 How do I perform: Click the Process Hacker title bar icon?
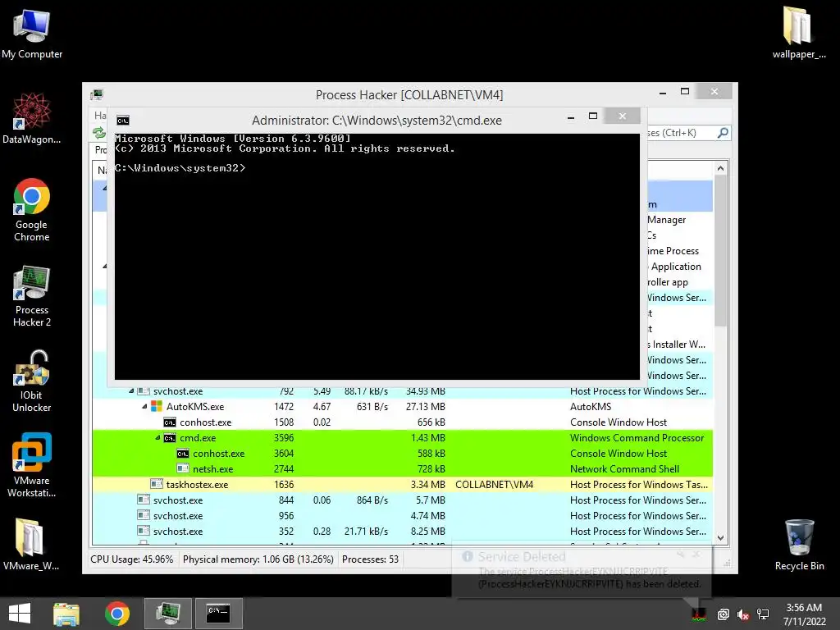coord(97,95)
